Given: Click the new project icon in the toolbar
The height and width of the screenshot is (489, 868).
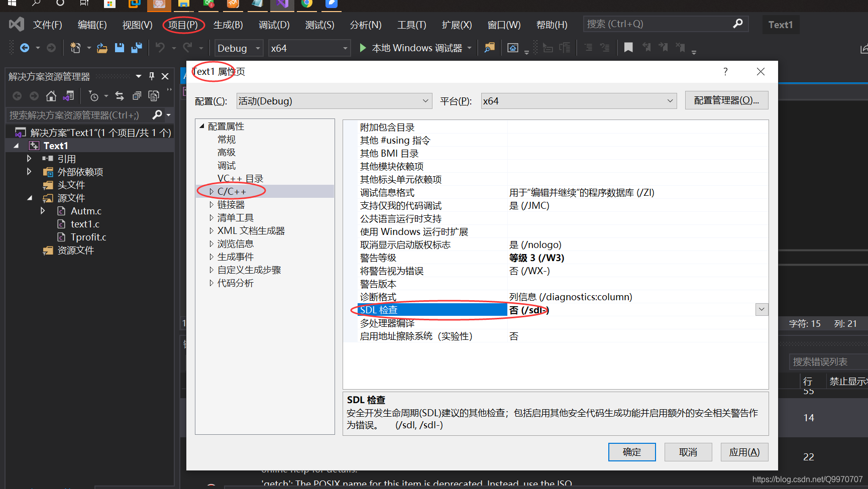Looking at the screenshot, I should pos(74,48).
